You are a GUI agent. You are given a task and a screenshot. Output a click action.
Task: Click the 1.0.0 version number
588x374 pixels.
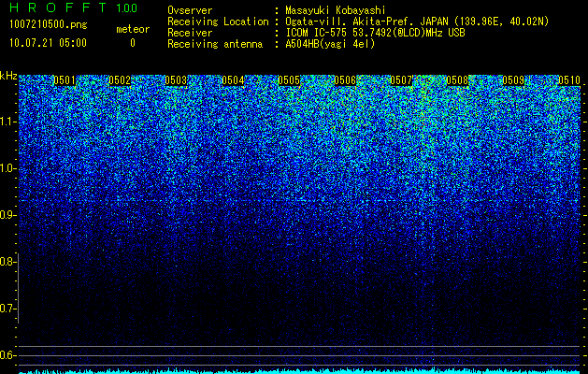[127, 8]
